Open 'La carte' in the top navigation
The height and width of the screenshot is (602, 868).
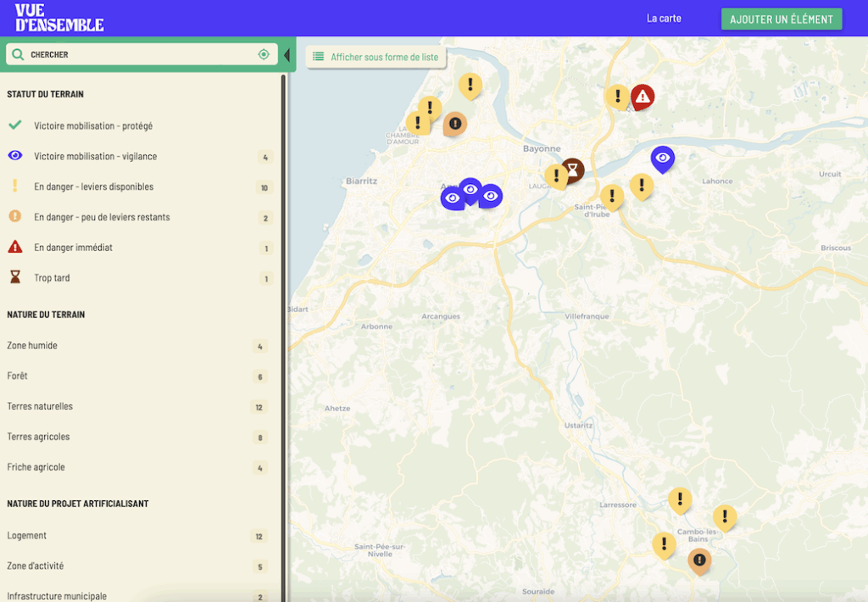pos(664,18)
